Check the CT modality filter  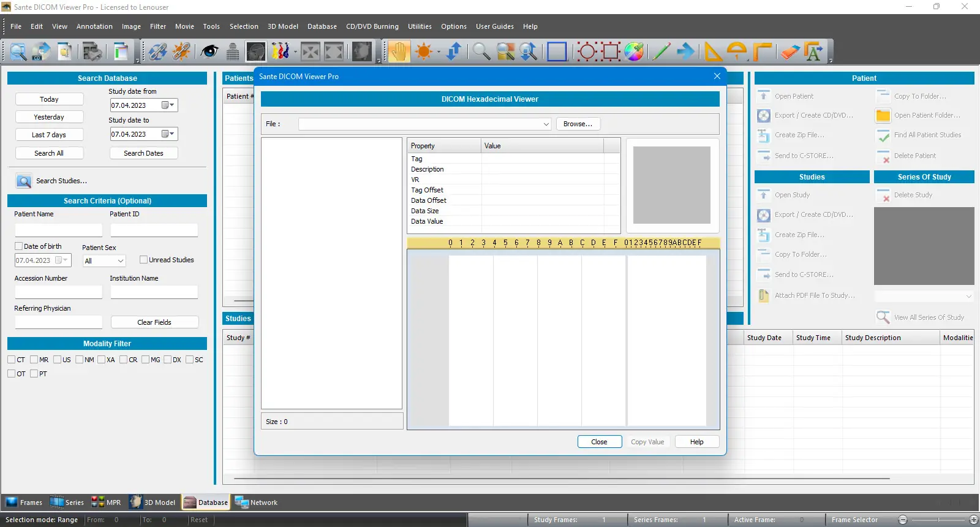[x=12, y=360]
